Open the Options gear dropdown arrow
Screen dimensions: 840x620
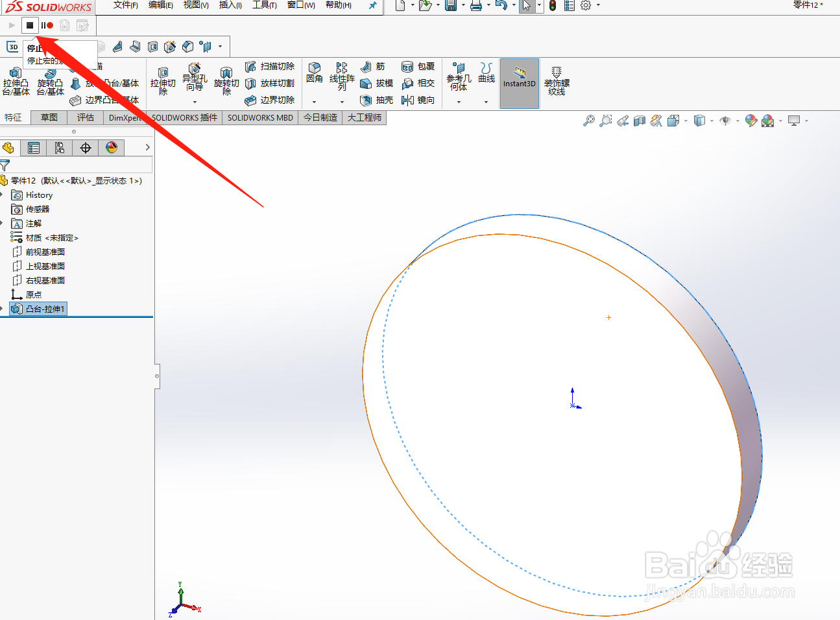coord(598,5)
